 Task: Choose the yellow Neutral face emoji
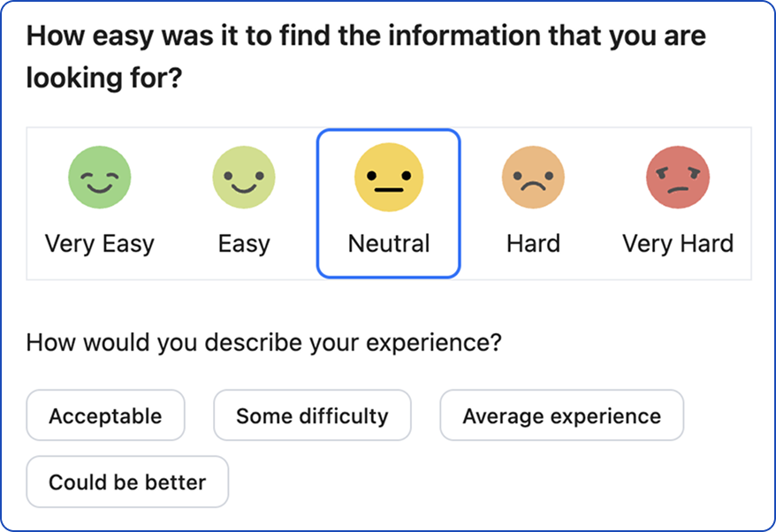point(389,178)
